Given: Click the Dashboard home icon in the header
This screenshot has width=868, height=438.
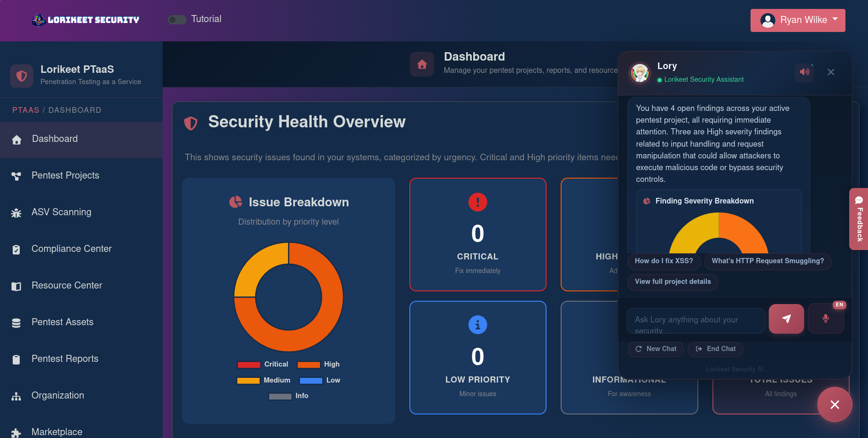Looking at the screenshot, I should (x=422, y=64).
